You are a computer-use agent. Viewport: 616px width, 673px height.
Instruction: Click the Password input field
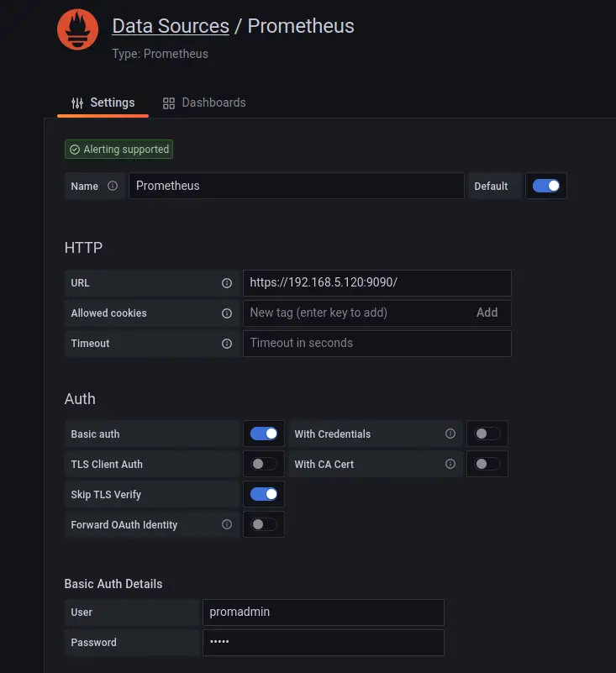click(x=324, y=643)
